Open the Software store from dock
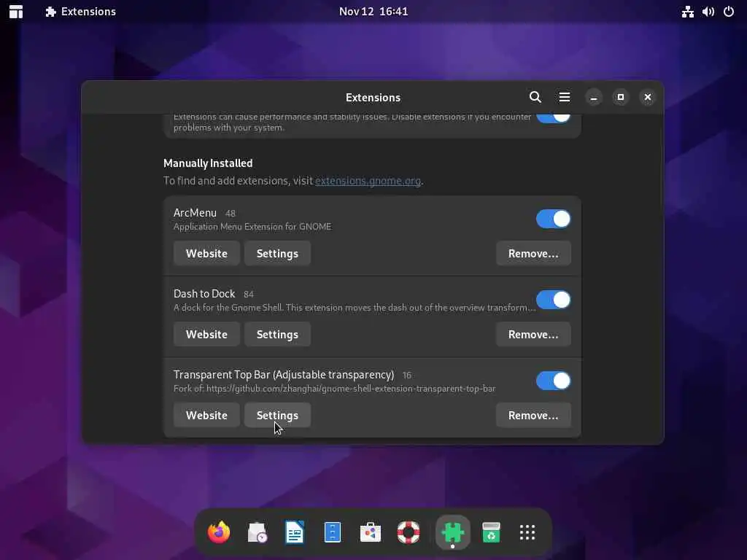 pyautogui.click(x=370, y=532)
